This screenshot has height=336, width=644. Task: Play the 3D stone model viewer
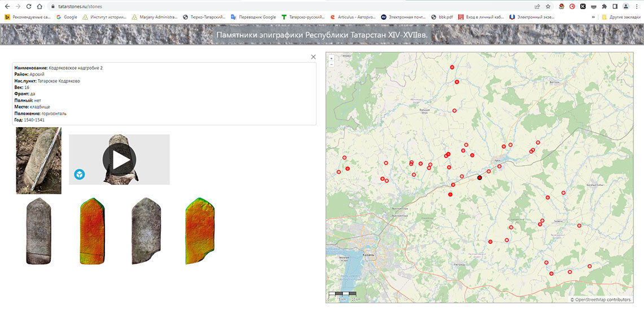coord(119,160)
